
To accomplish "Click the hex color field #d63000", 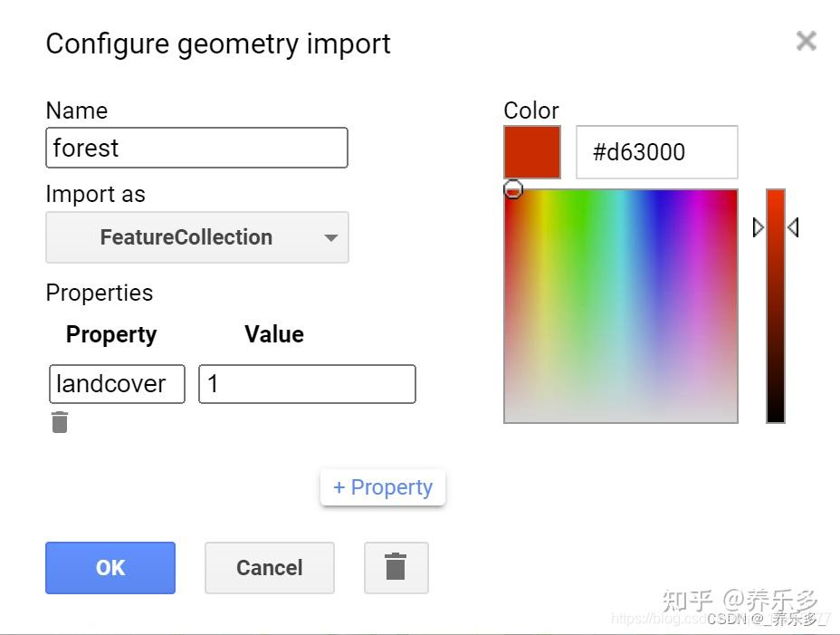I will pos(657,152).
